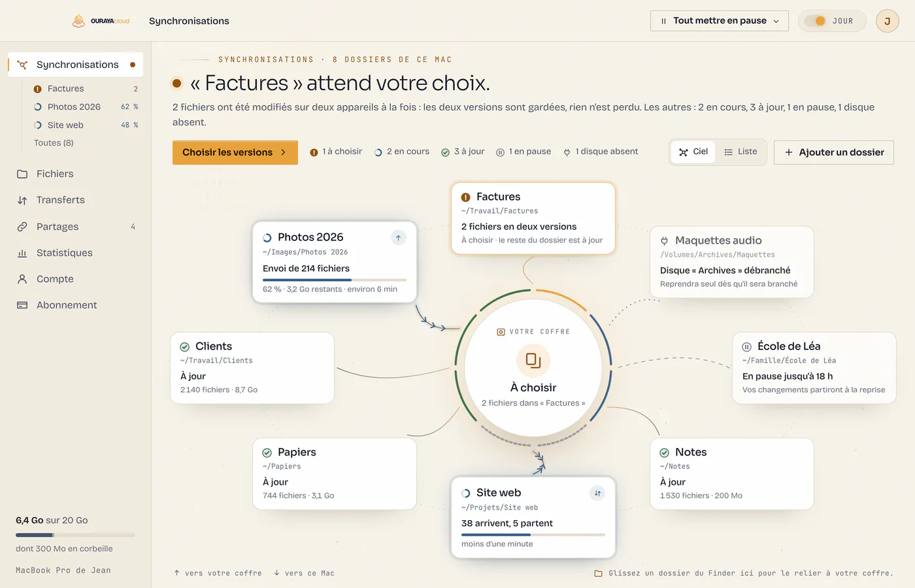
Task: Open Synchronisations in the sidebar
Action: click(76, 65)
